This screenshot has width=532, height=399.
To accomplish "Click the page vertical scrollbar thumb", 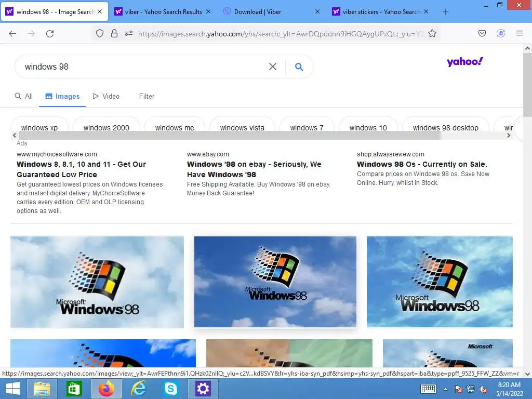I will [527, 85].
